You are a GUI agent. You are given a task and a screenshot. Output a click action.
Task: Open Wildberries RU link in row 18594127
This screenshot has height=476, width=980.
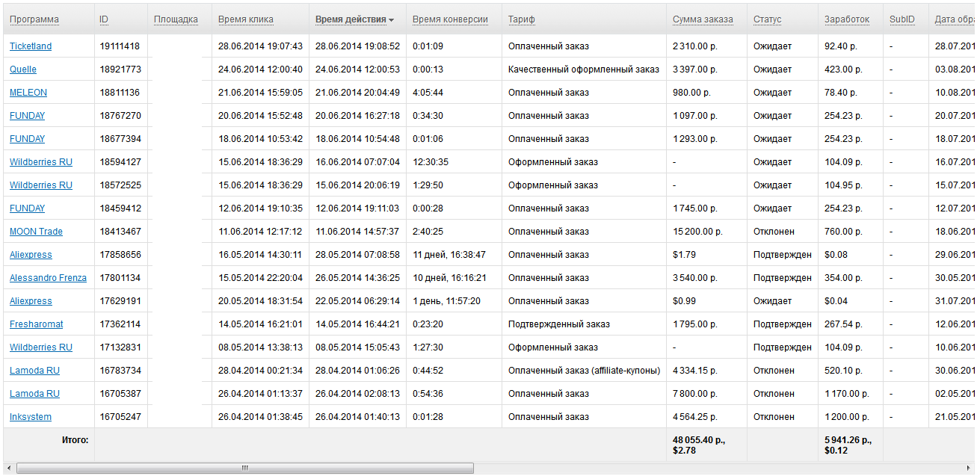click(41, 162)
